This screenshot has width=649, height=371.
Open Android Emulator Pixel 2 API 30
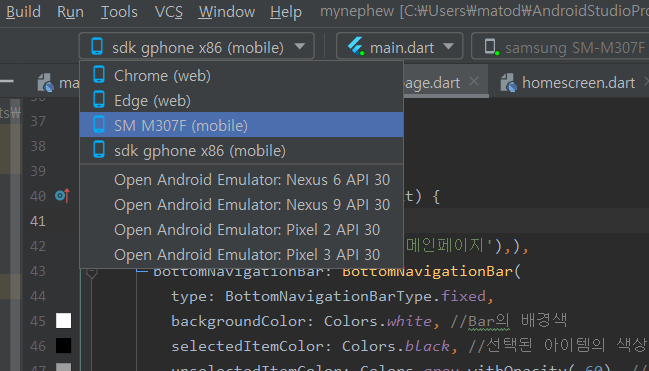coord(241,229)
